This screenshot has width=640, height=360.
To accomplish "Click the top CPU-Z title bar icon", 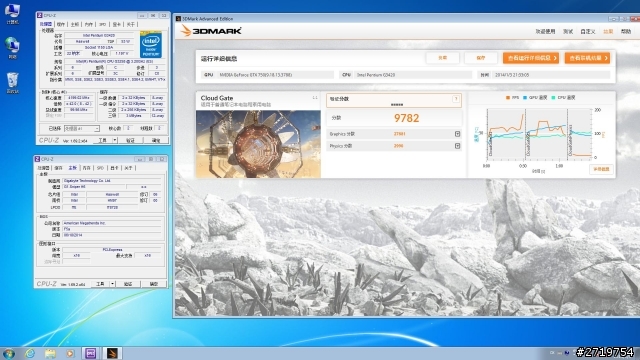I will (x=40, y=15).
